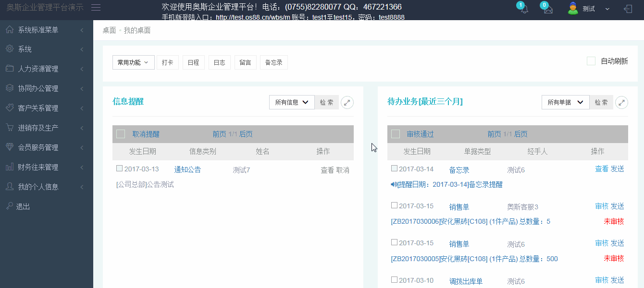Open the bell notifications icon
Screen dimensions: 644x288
(524, 9)
